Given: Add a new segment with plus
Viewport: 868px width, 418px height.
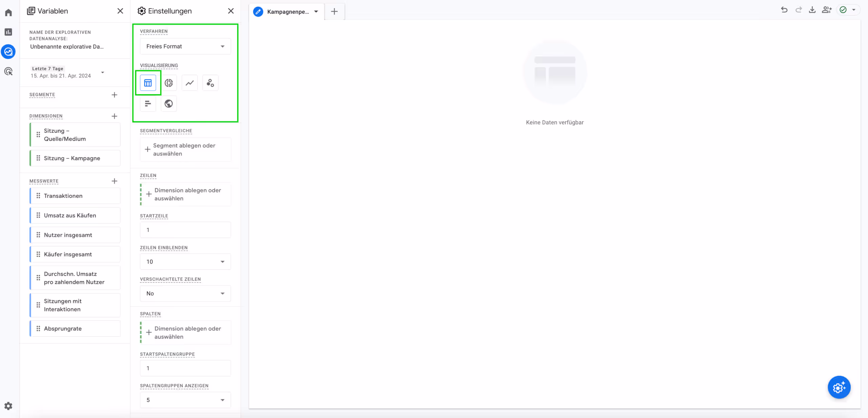Looking at the screenshot, I should [x=115, y=95].
